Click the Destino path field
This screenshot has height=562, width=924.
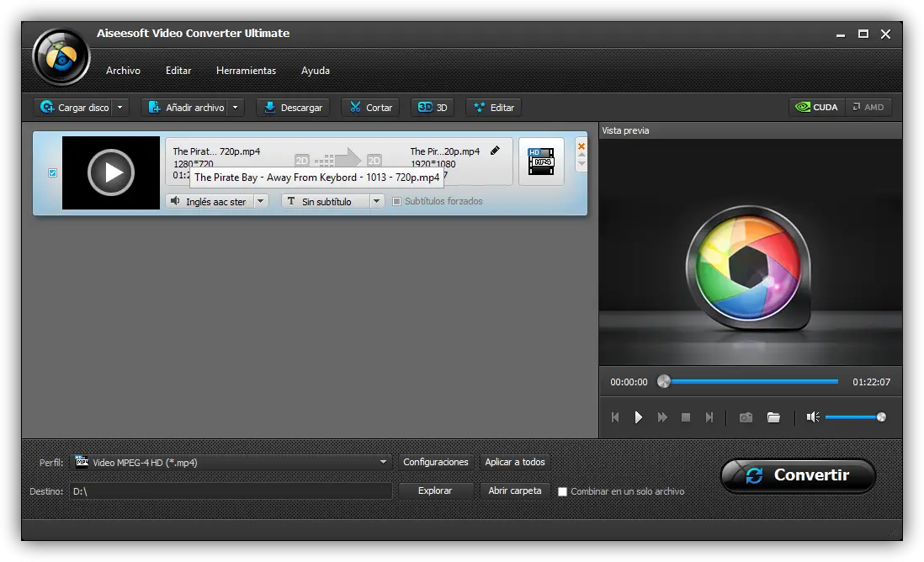(x=231, y=490)
